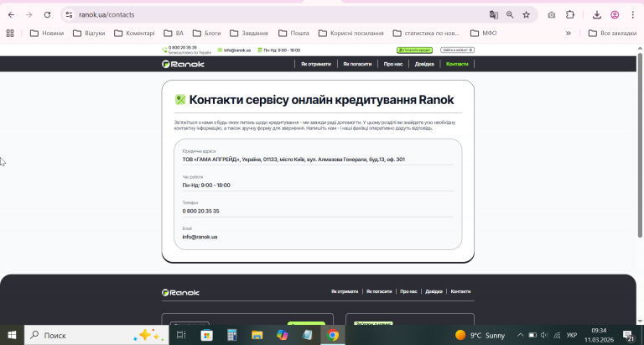644x345 pixels.
Task: Open the Все закладки folder
Action: [612, 33]
